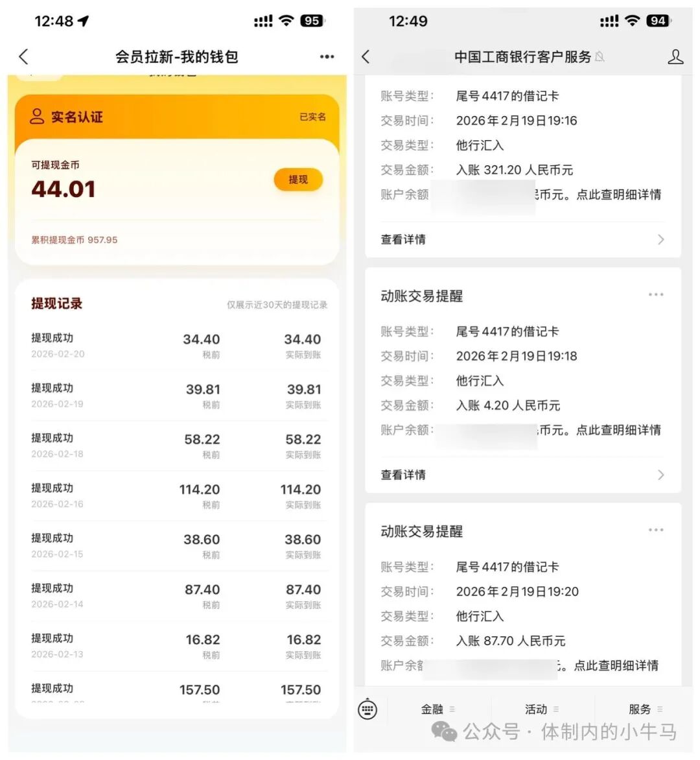Tap the 157.50 pre-tax amount
The width and height of the screenshot is (700, 760).
(x=200, y=690)
